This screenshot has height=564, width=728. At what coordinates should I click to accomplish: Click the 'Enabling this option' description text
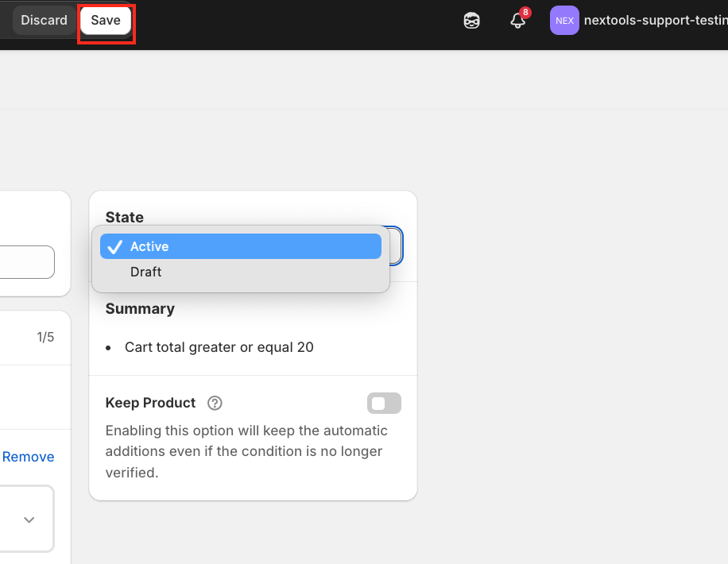pyautogui.click(x=246, y=451)
